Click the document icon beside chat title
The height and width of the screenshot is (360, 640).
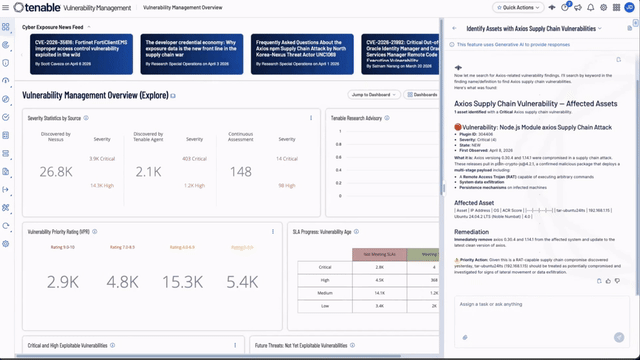pyautogui.click(x=629, y=28)
